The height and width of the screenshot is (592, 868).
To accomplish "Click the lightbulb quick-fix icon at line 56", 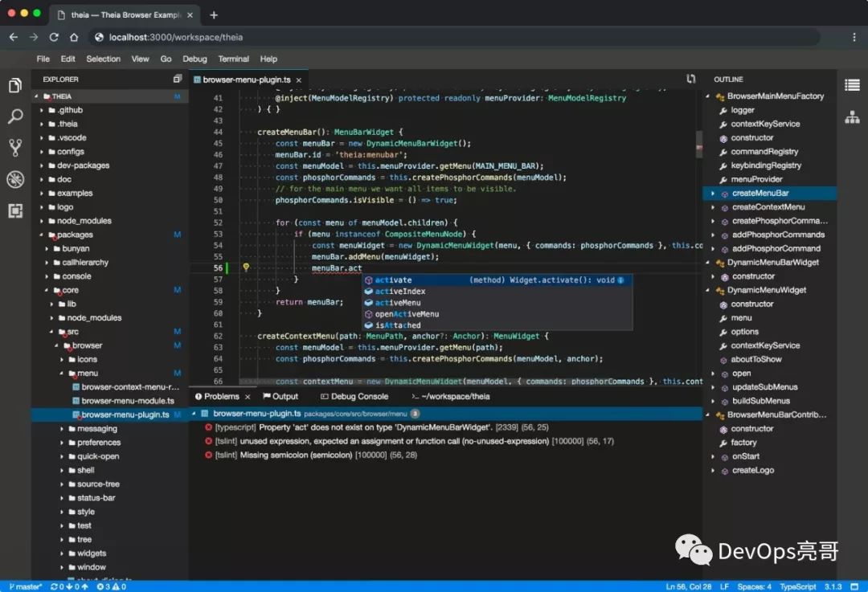I will coord(247,268).
